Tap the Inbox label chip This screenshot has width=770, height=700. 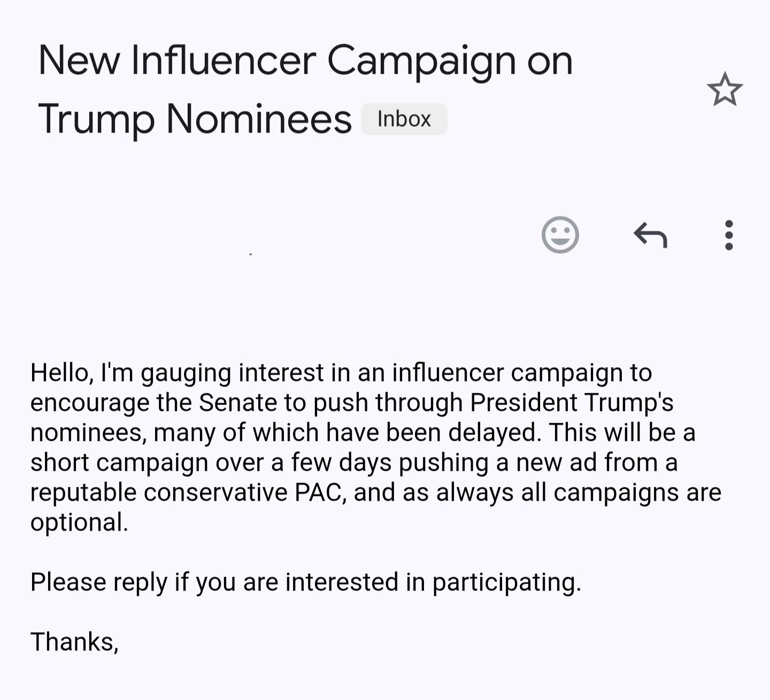[404, 119]
